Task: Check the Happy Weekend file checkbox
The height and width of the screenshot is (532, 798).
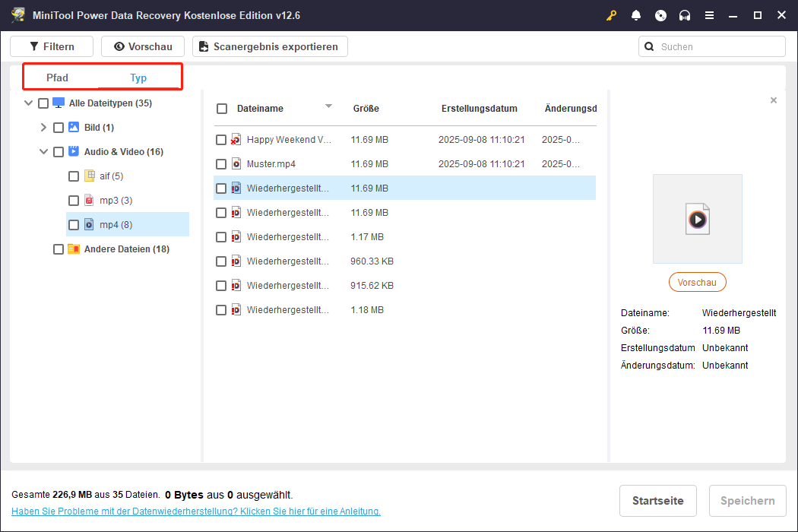Action: (x=221, y=140)
